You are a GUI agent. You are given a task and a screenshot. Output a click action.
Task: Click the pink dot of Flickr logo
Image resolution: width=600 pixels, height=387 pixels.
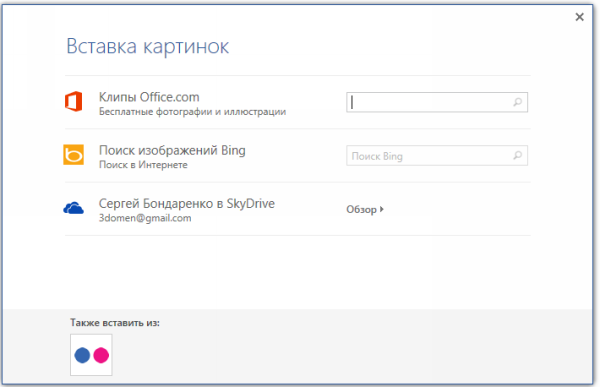(101, 355)
